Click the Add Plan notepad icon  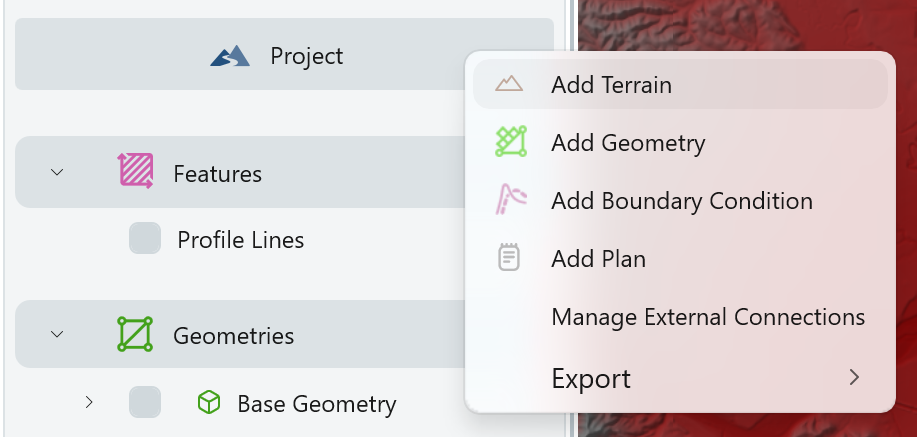coord(509,258)
